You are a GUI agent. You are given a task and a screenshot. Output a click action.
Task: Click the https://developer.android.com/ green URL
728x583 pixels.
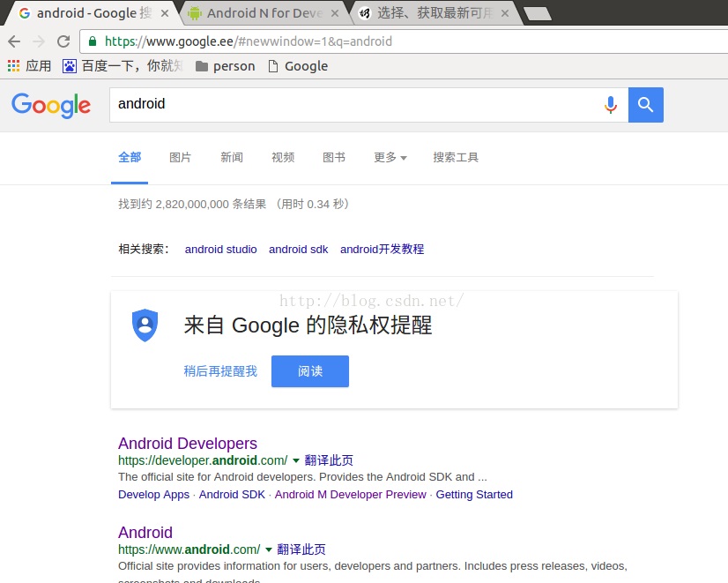click(203, 460)
